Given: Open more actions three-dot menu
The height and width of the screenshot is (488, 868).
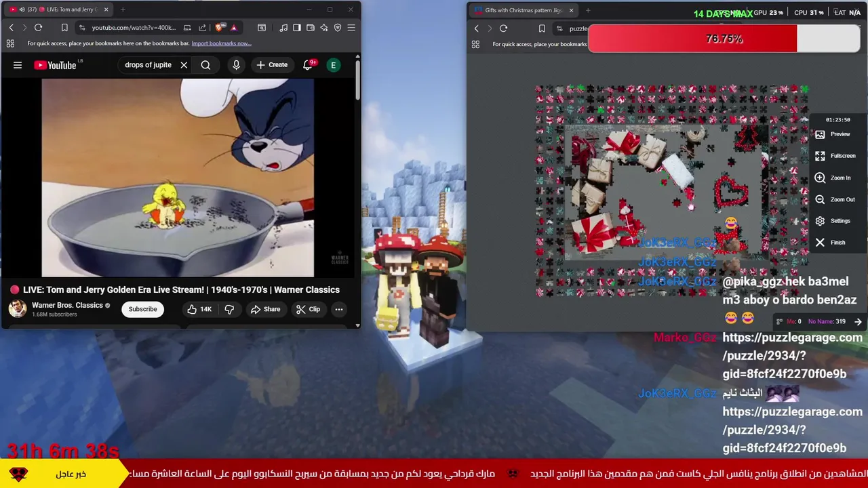Looking at the screenshot, I should coord(339,309).
